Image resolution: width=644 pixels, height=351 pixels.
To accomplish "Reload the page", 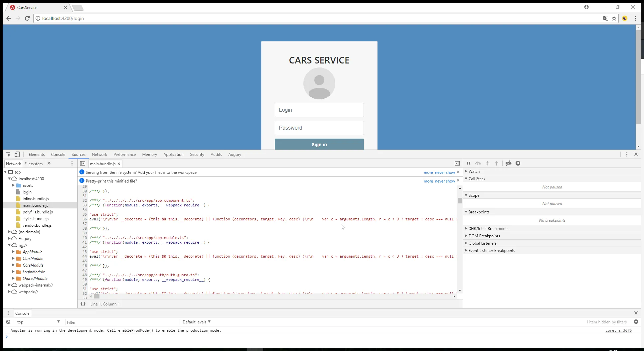I will 27,18.
